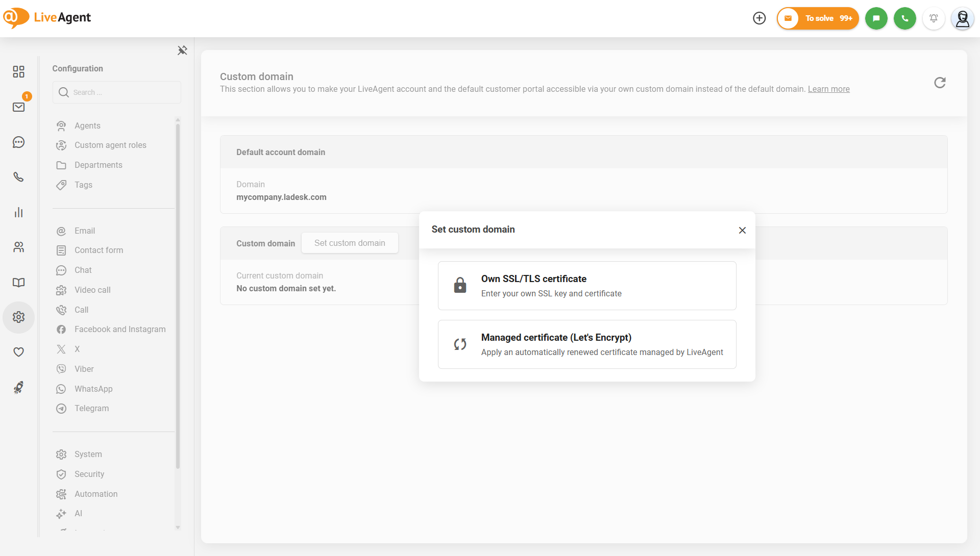Close the Set custom domain dialog

pos(742,231)
